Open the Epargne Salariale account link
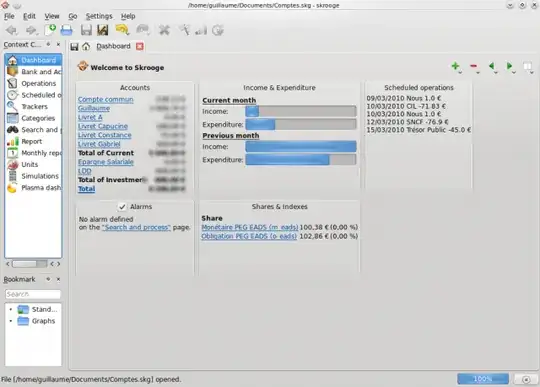 pyautogui.click(x=106, y=162)
